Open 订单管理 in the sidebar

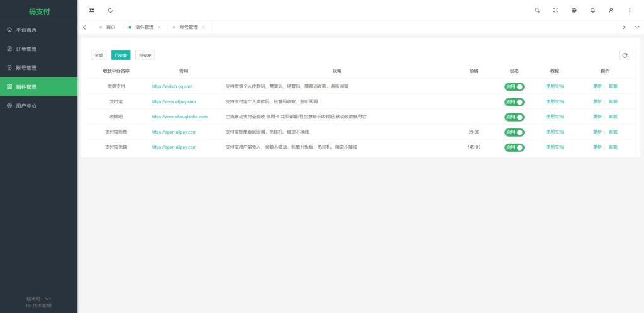coord(26,49)
